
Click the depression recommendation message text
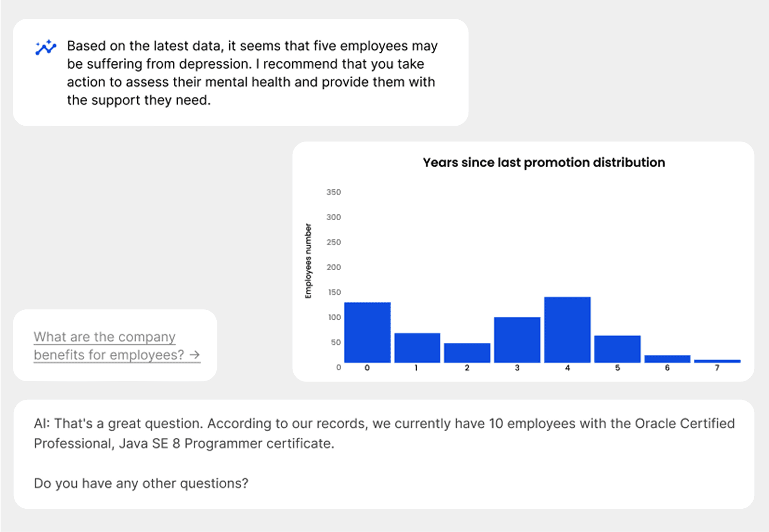252,73
